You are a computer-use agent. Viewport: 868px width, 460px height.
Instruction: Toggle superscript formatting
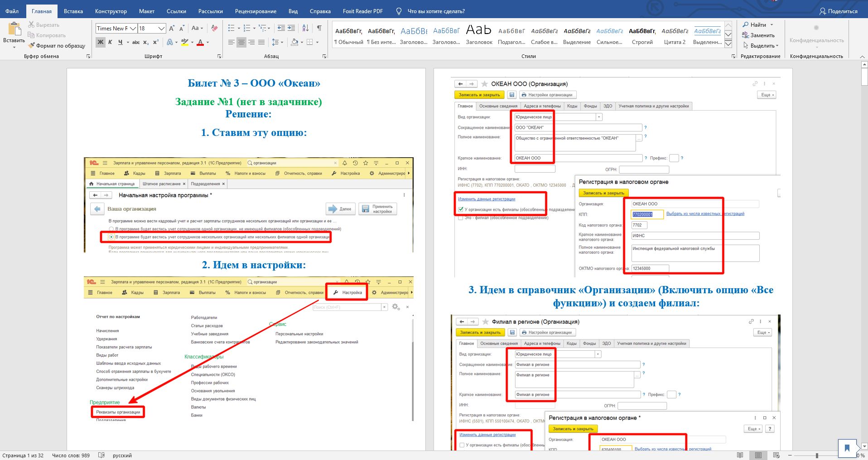pyautogui.click(x=156, y=42)
